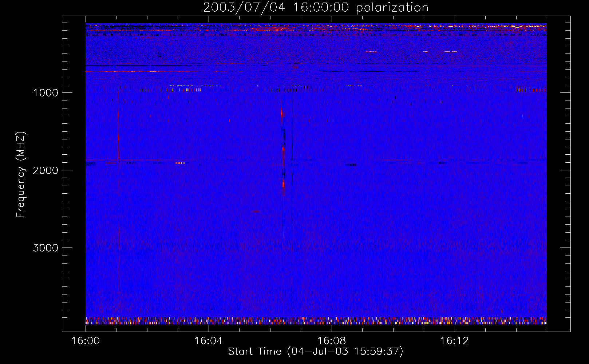Click the 16:04 time tick label
The width and height of the screenshot is (589, 364).
208,341
